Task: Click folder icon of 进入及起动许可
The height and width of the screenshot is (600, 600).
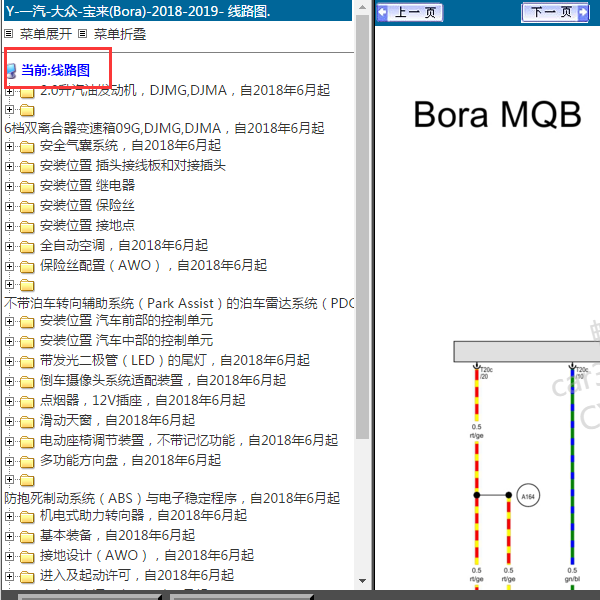Action: (x=27, y=577)
